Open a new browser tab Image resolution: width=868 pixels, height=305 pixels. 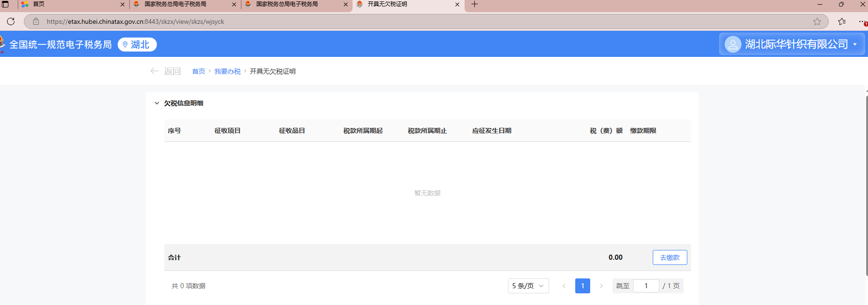pos(474,4)
